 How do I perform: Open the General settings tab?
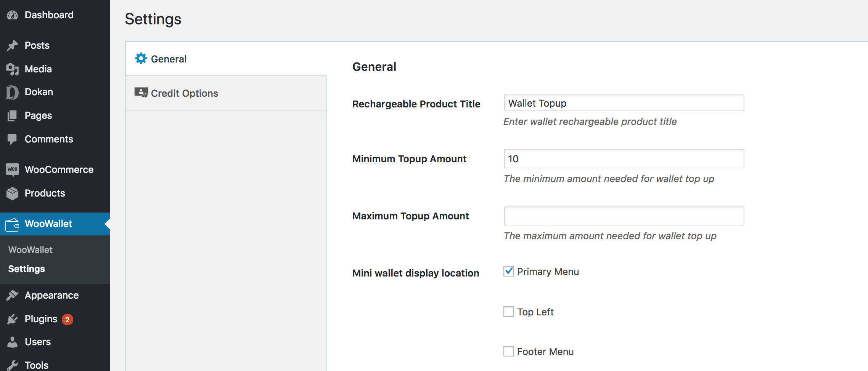[226, 59]
